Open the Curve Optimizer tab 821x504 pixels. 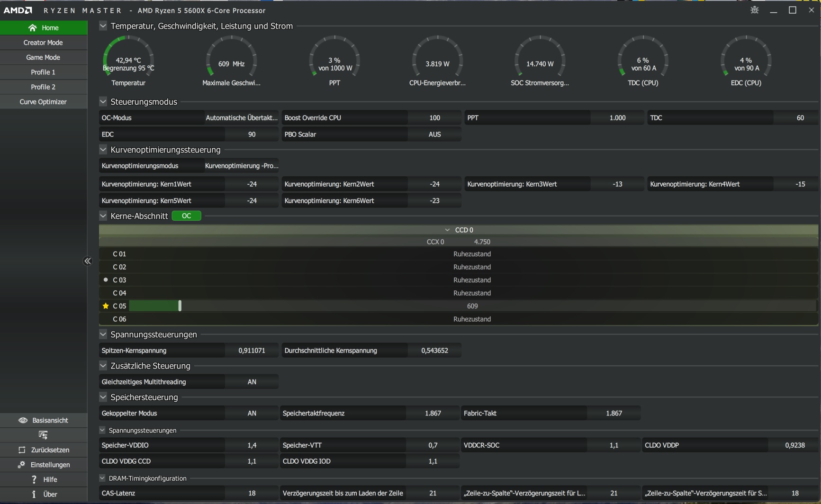[x=44, y=102]
